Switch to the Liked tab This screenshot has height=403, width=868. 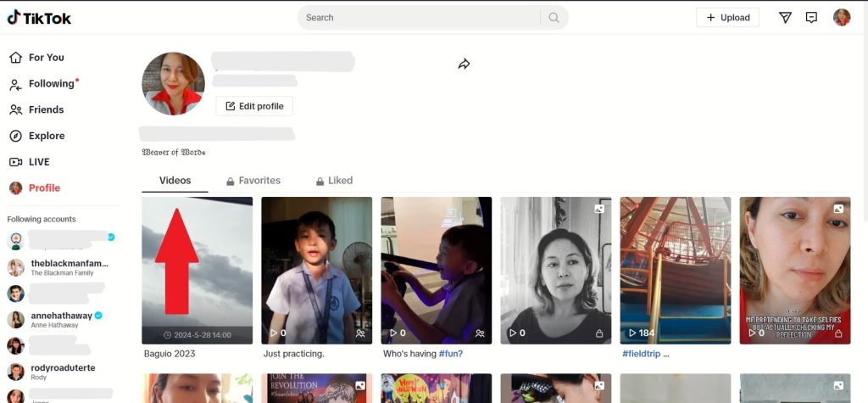[334, 181]
